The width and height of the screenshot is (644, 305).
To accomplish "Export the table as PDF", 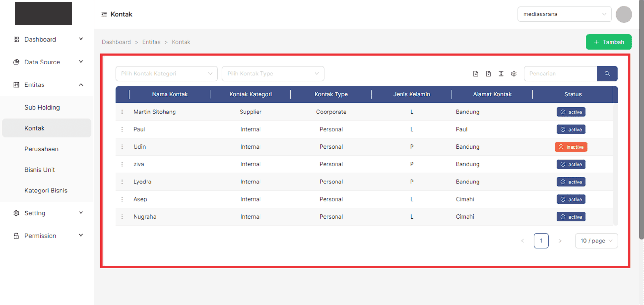I will tap(476, 74).
